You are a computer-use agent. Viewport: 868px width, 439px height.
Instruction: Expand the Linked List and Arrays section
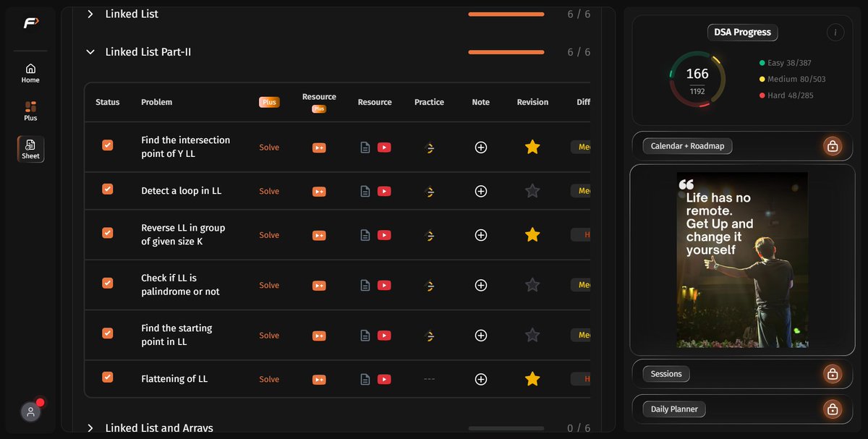click(90, 428)
